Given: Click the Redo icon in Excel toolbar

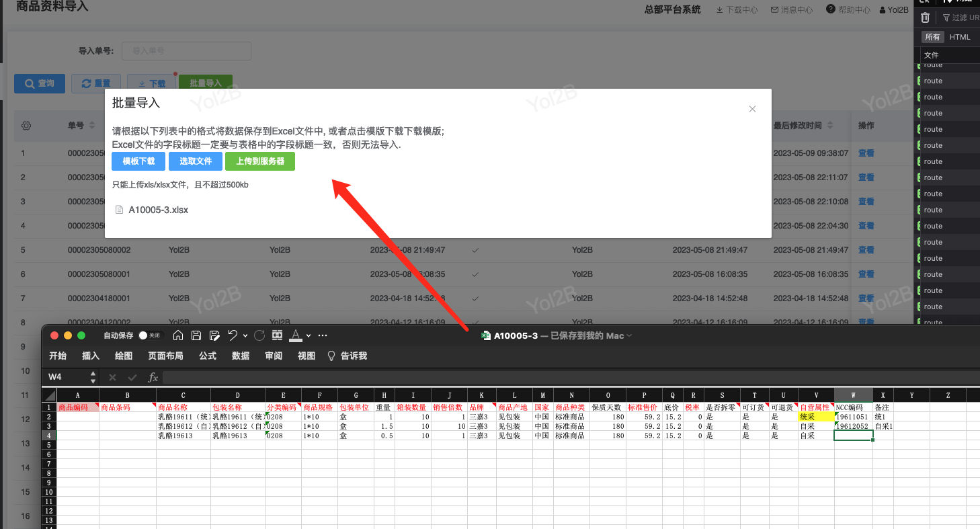Looking at the screenshot, I should pos(259,335).
